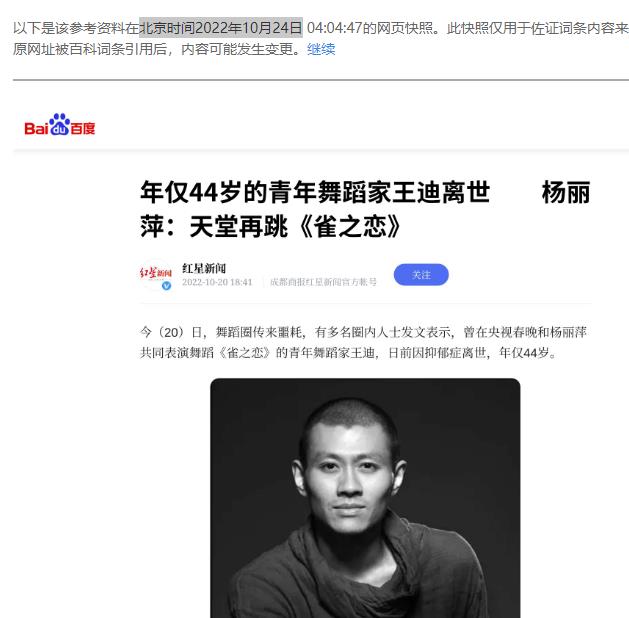Open the 红星新闻 author name
This screenshot has height=618, width=629.
coord(204,268)
